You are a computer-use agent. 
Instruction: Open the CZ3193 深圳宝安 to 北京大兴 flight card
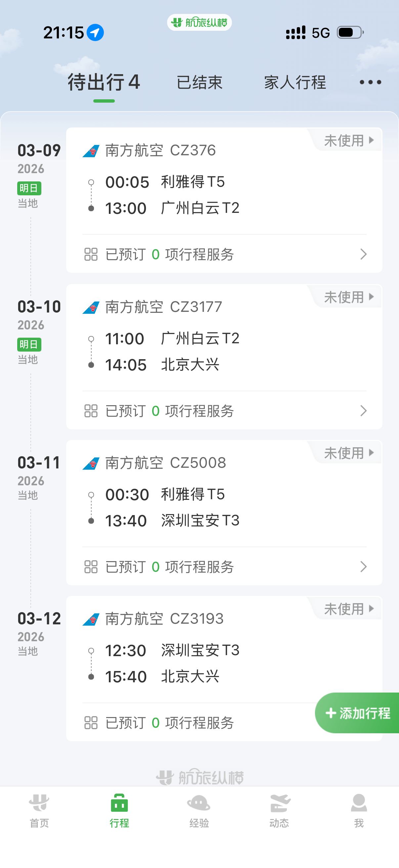pyautogui.click(x=202, y=662)
